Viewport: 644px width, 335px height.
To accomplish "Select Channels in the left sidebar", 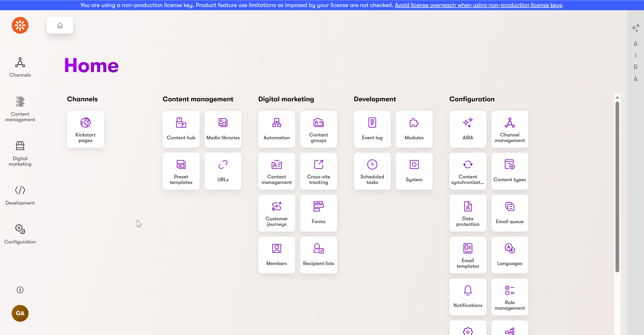I will point(20,67).
